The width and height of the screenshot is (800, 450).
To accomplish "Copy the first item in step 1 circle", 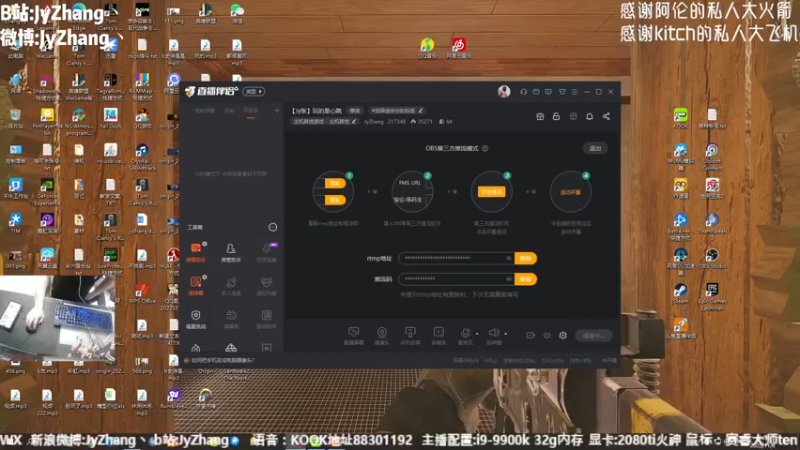I will (335, 183).
